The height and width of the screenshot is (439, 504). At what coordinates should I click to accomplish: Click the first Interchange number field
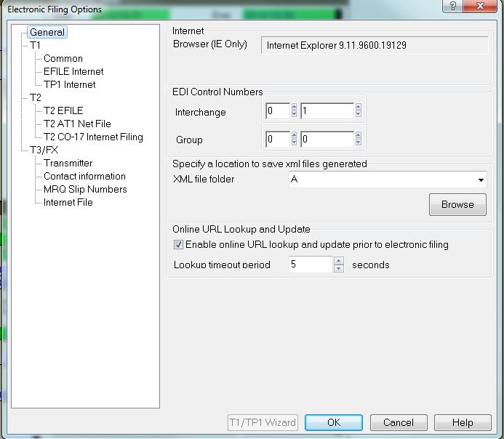tap(278, 110)
